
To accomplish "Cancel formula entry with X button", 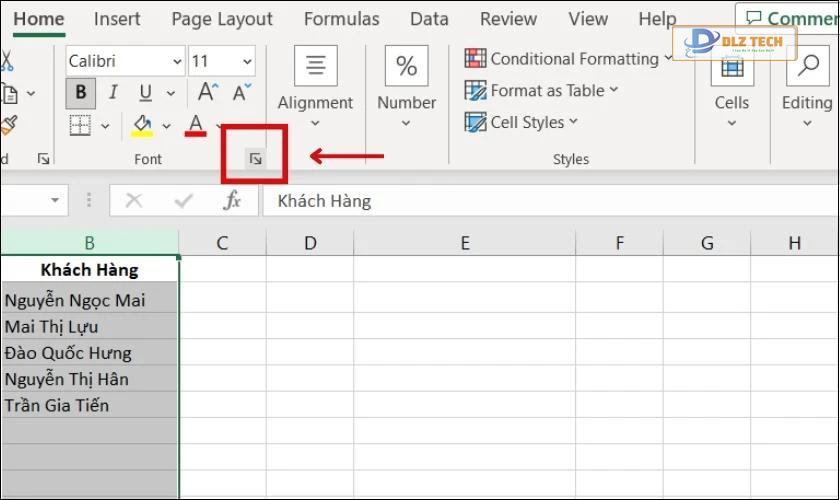I will (133, 201).
